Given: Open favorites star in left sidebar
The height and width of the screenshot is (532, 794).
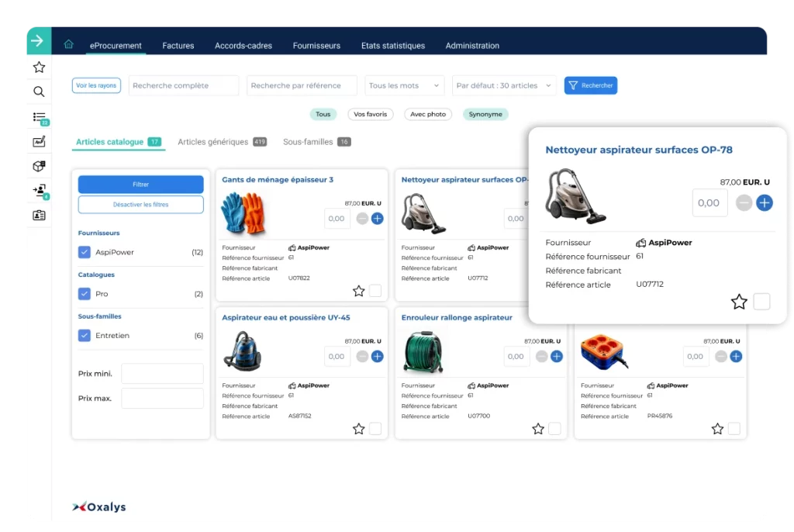Looking at the screenshot, I should pyautogui.click(x=39, y=67).
